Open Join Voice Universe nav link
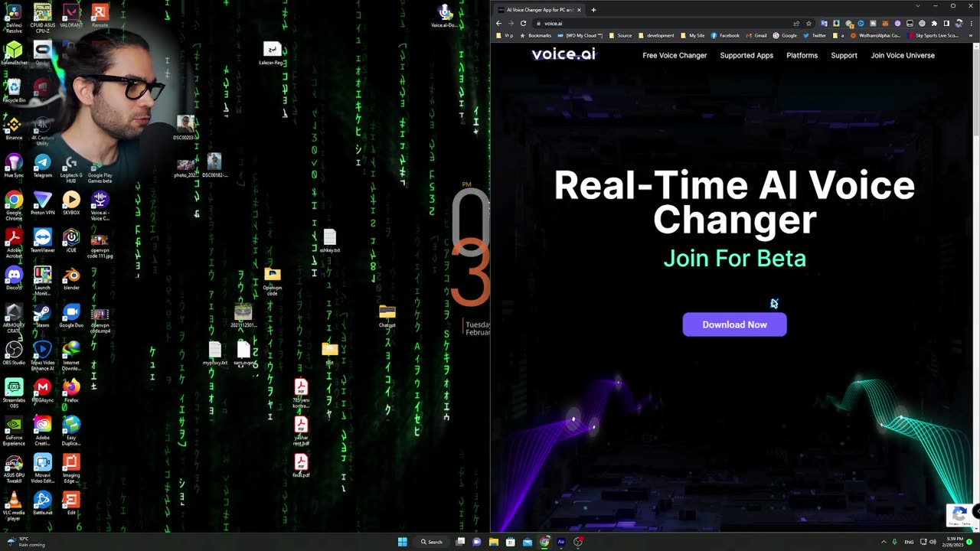Viewport: 980px width, 551px height. point(903,55)
